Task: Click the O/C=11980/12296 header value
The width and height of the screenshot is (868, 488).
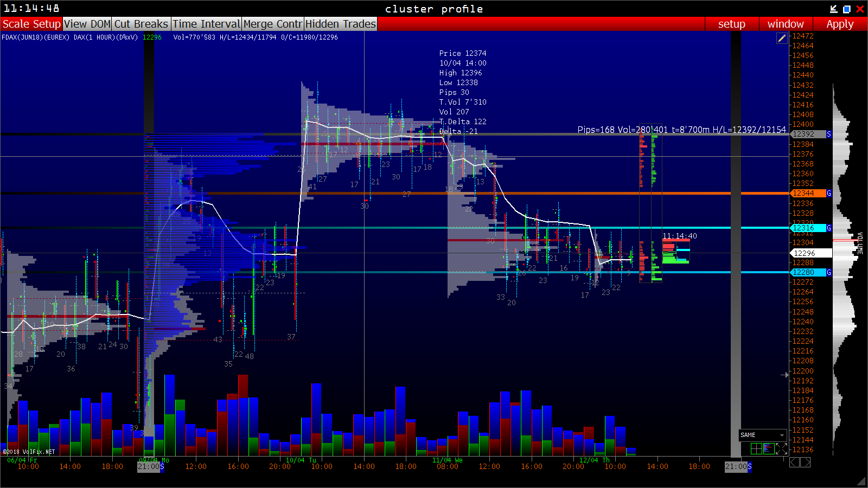Action: pos(309,37)
